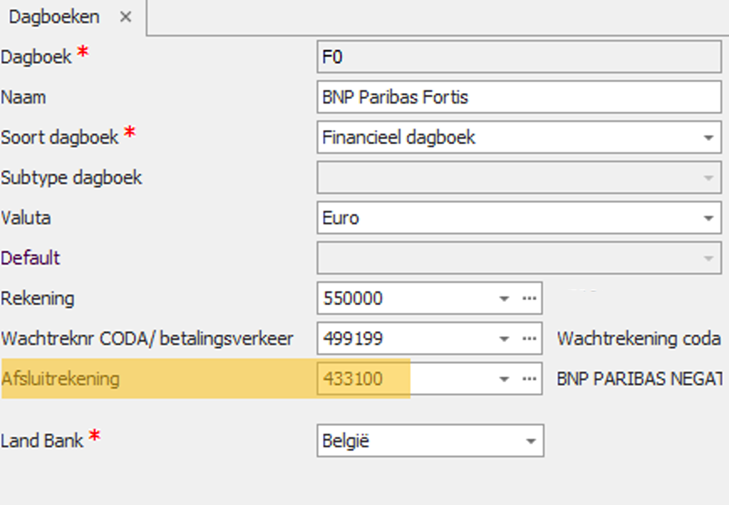Click the ellipsis lookup button beside Rekening
729x505 pixels.
pos(530,298)
